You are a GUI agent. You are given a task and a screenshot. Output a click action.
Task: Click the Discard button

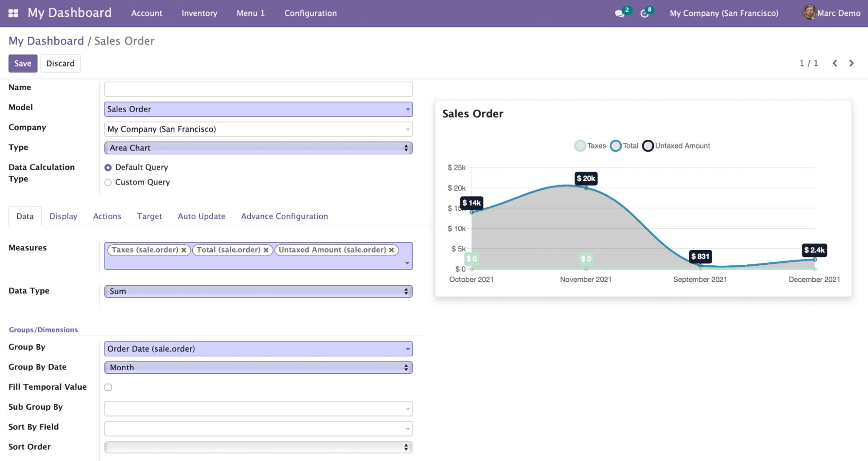[60, 63]
